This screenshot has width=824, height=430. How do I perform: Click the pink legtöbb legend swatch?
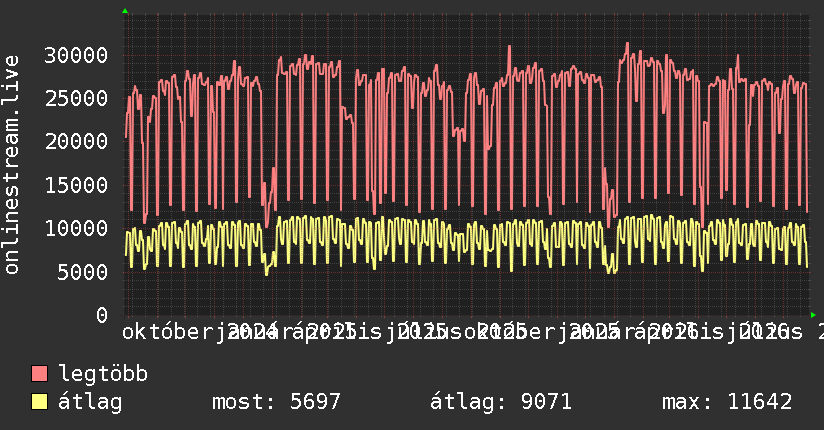(39, 374)
